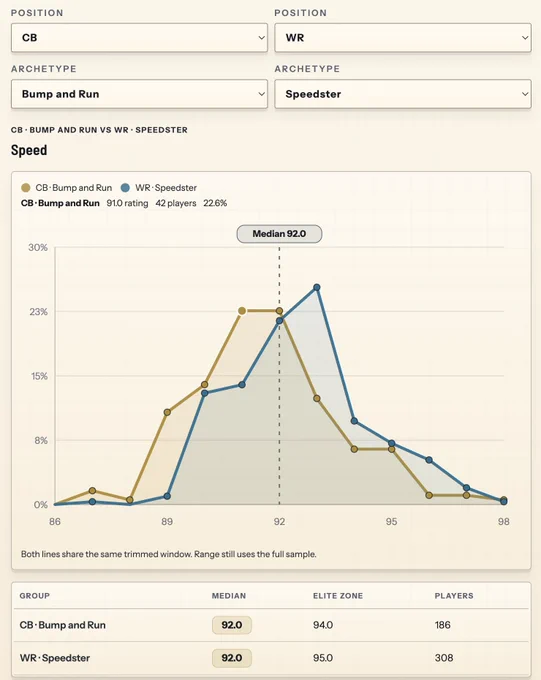
Task: Sort by the ELITE ZONE column header
Action: point(338,596)
